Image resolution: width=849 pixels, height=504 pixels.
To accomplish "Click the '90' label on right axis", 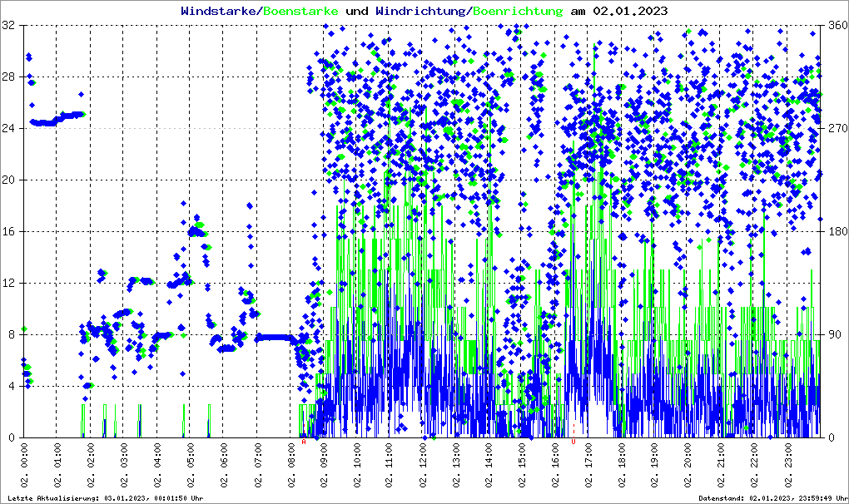I will [833, 334].
